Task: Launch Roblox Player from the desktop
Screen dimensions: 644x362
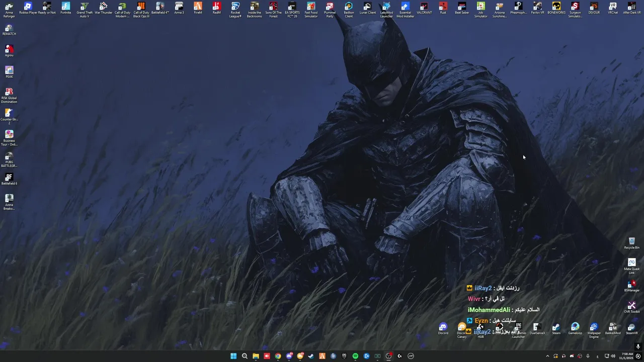Action: 28,8
